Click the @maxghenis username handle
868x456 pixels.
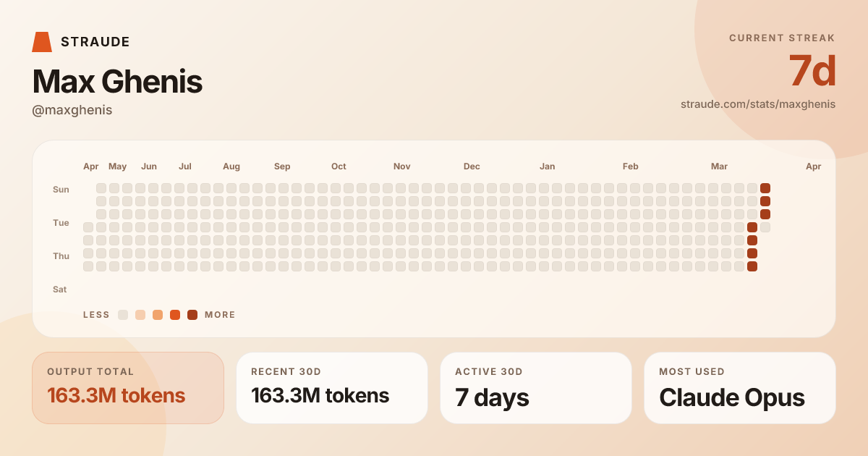click(72, 110)
